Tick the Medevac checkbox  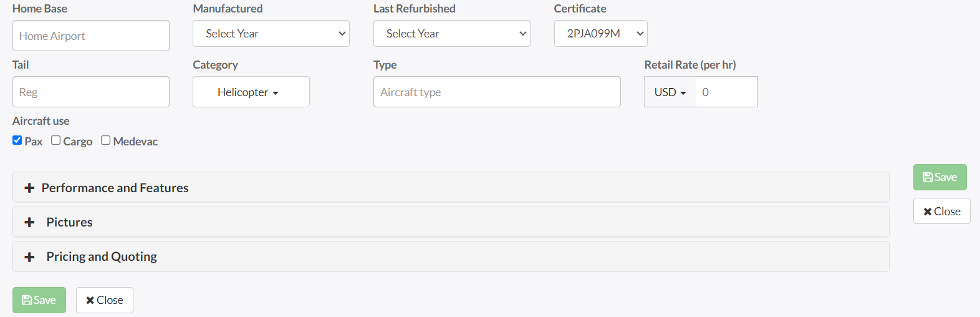pos(106,140)
